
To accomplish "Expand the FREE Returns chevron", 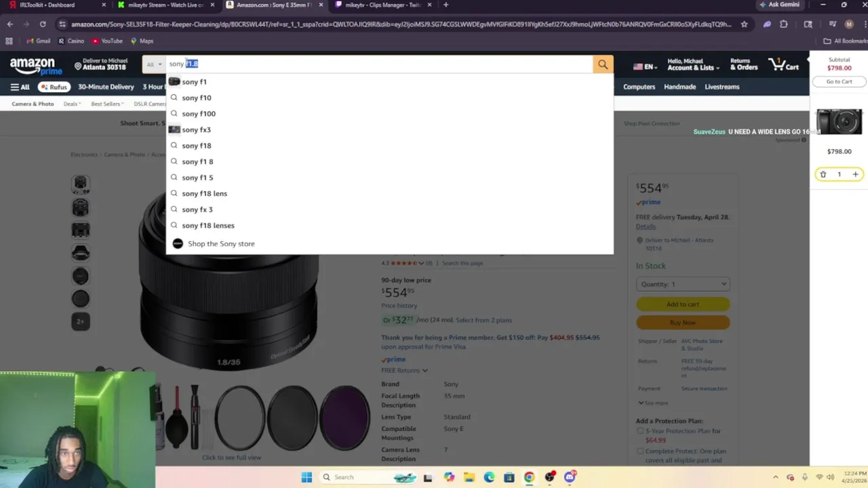I will 425,371.
